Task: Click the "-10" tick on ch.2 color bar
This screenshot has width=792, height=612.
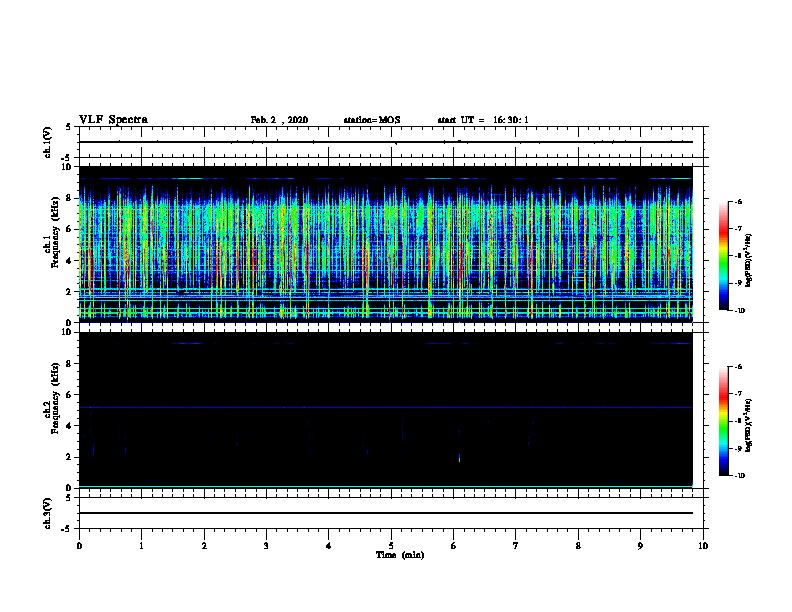Action: point(739,476)
